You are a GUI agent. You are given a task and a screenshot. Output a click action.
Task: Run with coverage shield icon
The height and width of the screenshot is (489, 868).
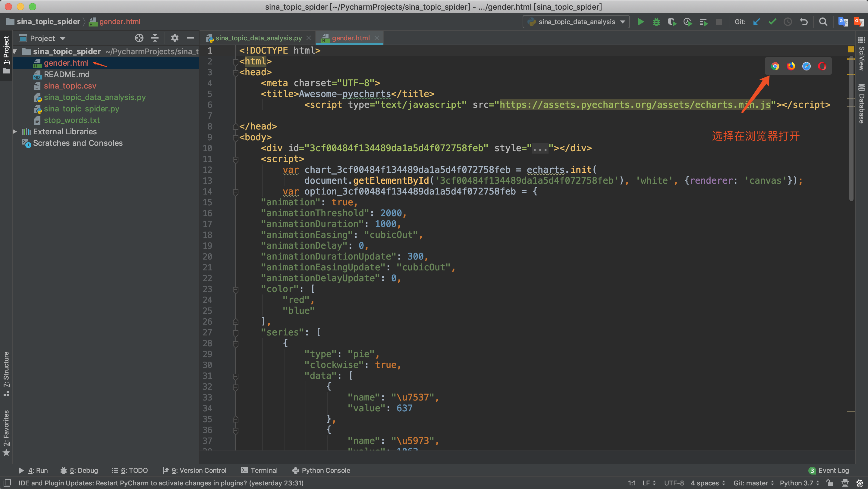click(672, 22)
